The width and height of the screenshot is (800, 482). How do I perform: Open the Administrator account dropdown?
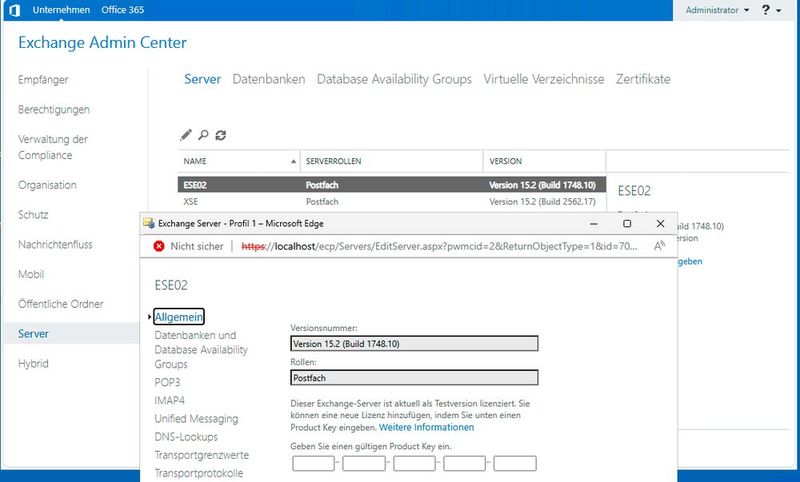point(717,10)
